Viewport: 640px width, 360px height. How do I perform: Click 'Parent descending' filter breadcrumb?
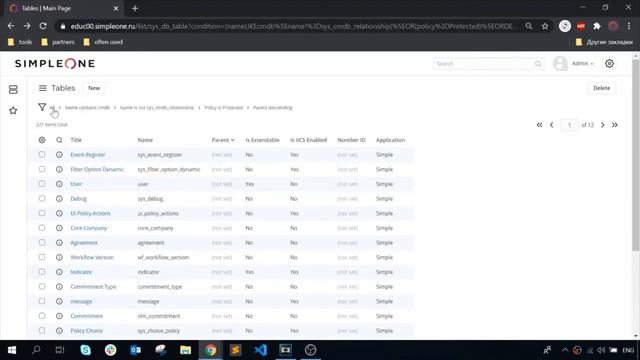(273, 108)
